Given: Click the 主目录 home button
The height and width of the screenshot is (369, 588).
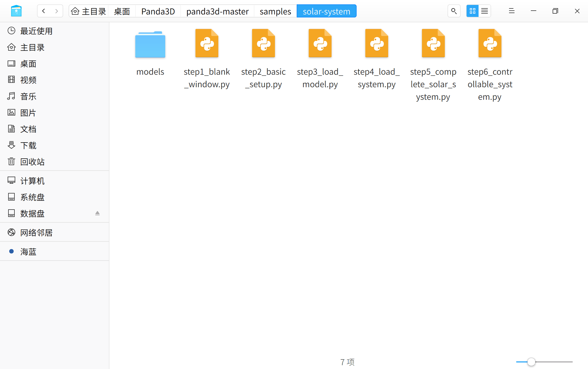Looking at the screenshot, I should coord(88,11).
